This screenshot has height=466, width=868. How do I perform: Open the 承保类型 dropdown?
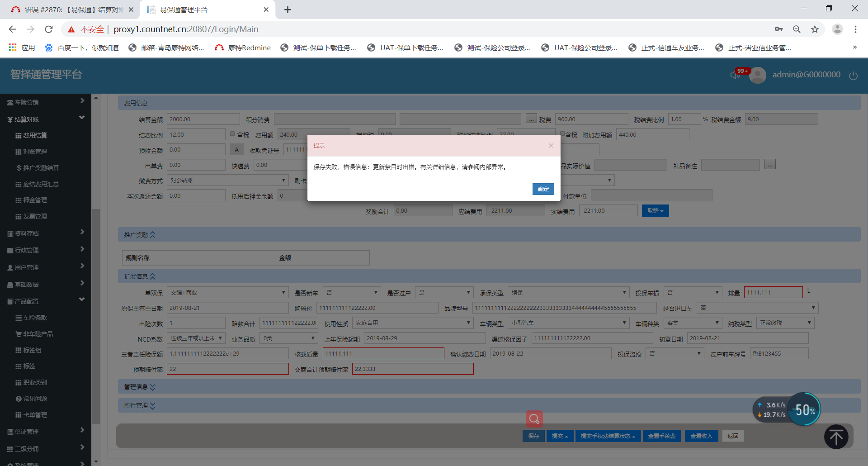pyautogui.click(x=568, y=293)
